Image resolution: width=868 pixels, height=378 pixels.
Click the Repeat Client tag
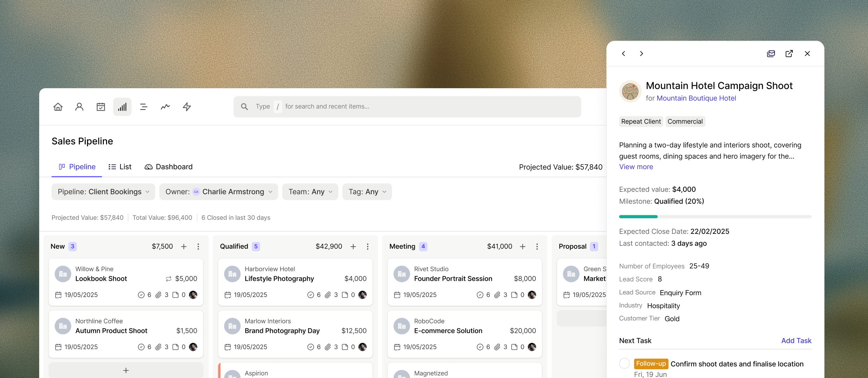click(x=641, y=121)
